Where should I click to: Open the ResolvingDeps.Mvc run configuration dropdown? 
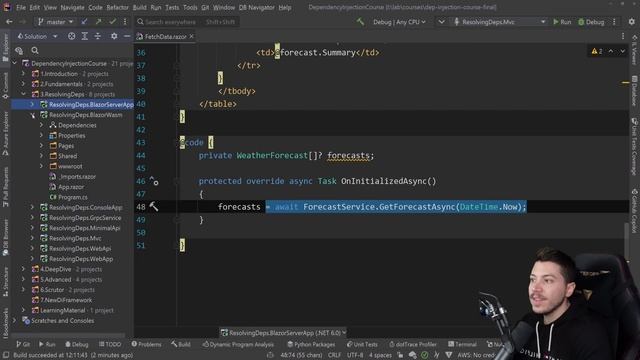pyautogui.click(x=500, y=22)
